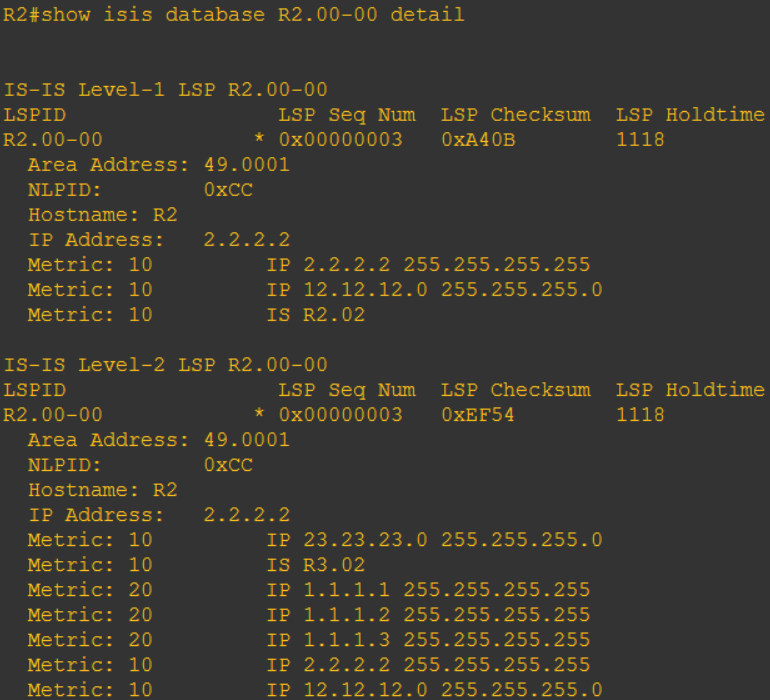Click the LSPID column header in Level-2 section
Image resolution: width=770 pixels, height=700 pixels.
point(35,390)
